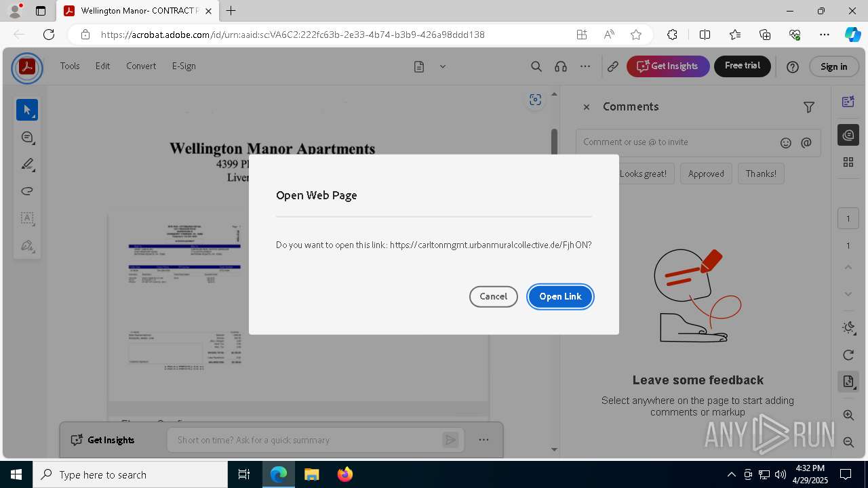Select the freehand draw loop tool
The width and height of the screenshot is (868, 488).
point(27,191)
